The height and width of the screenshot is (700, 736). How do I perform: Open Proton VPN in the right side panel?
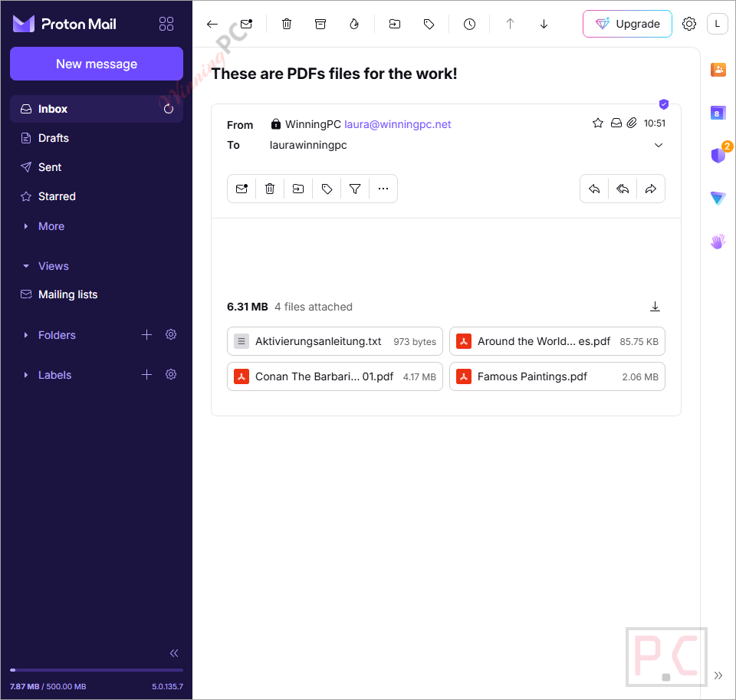[x=718, y=198]
